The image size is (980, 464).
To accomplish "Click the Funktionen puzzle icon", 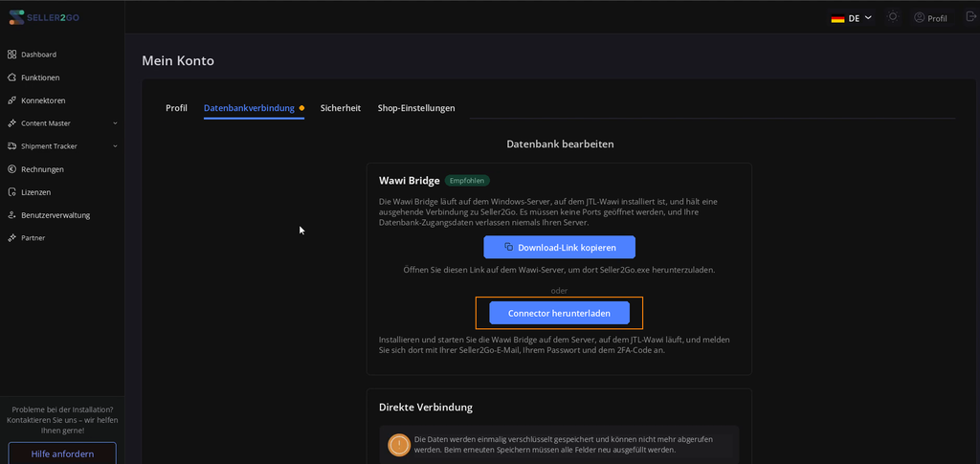I will [x=11, y=77].
